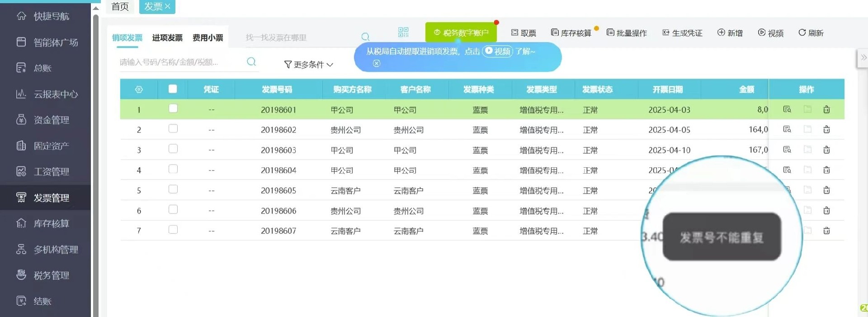Switch to 费用小票 tab
868x317 pixels.
(x=208, y=38)
